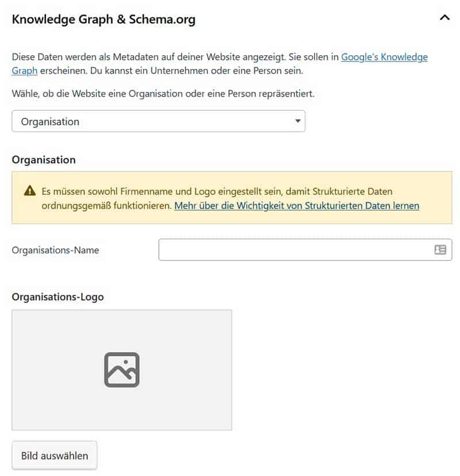Click the dropdown arrow of the Organisation select
The height and width of the screenshot is (476, 460).
[297, 121]
